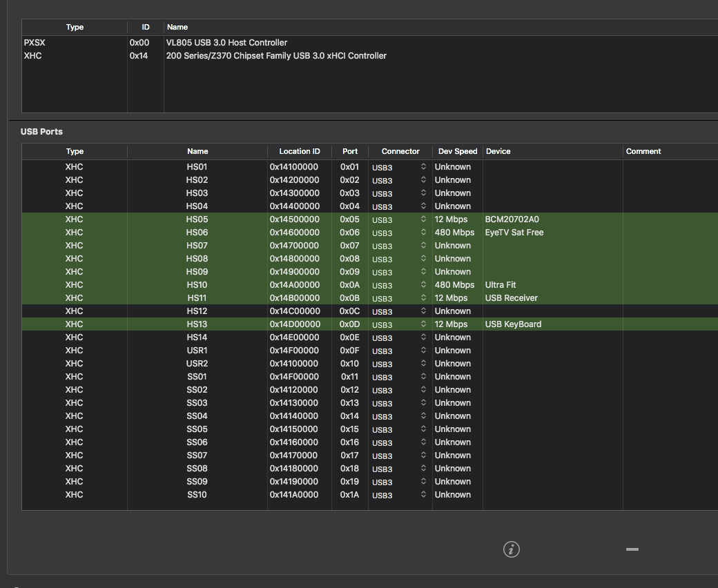Image resolution: width=718 pixels, height=588 pixels.
Task: Click the Device column header
Action: click(498, 151)
